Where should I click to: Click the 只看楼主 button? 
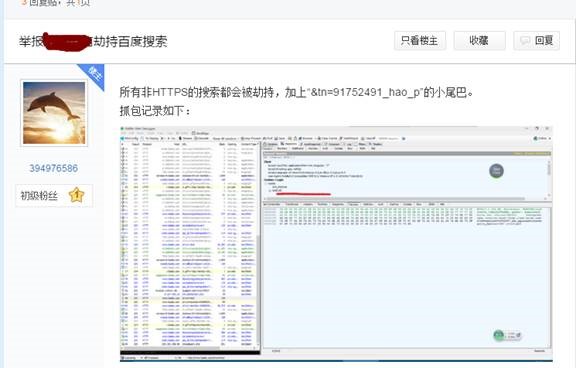[420, 40]
